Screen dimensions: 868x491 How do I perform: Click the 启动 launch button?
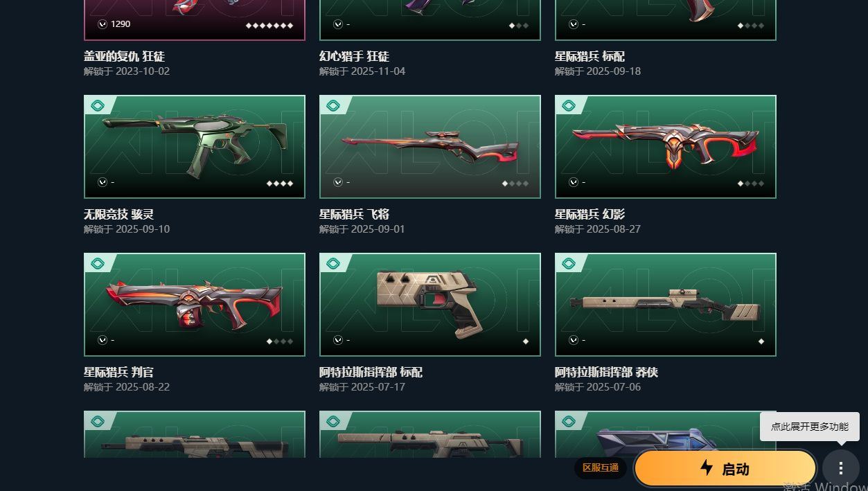725,468
